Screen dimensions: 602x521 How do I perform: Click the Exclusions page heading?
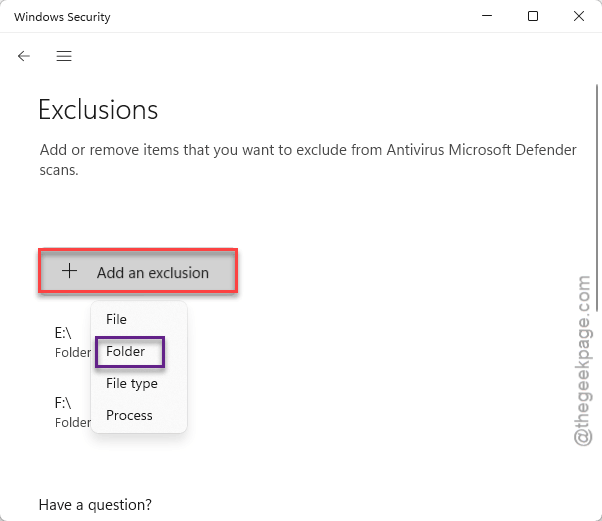click(98, 110)
